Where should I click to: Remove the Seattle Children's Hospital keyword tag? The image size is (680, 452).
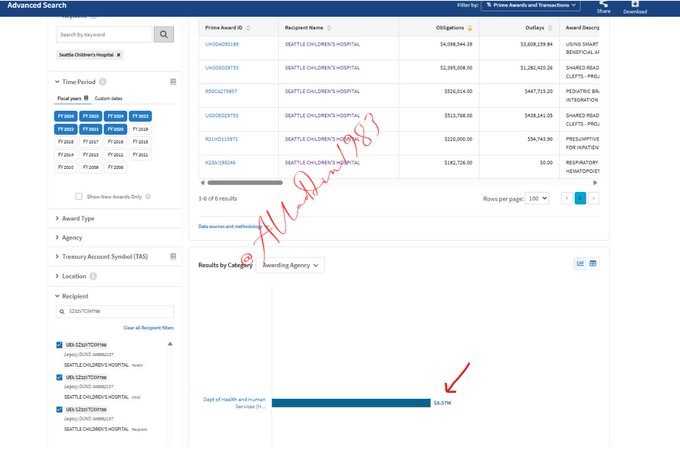tap(118, 55)
